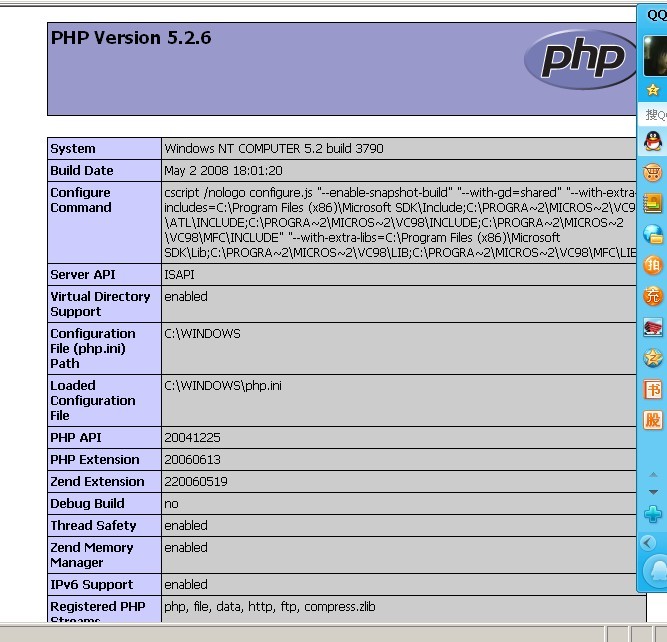This screenshot has height=642, width=667.
Task: Click the Debug Build 'no' value
Action: 171,504
